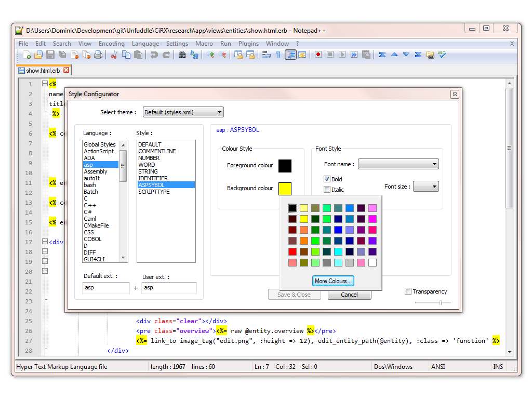This screenshot has width=532, height=399.
Task: Open the Font name dropdown
Action: [x=398, y=164]
